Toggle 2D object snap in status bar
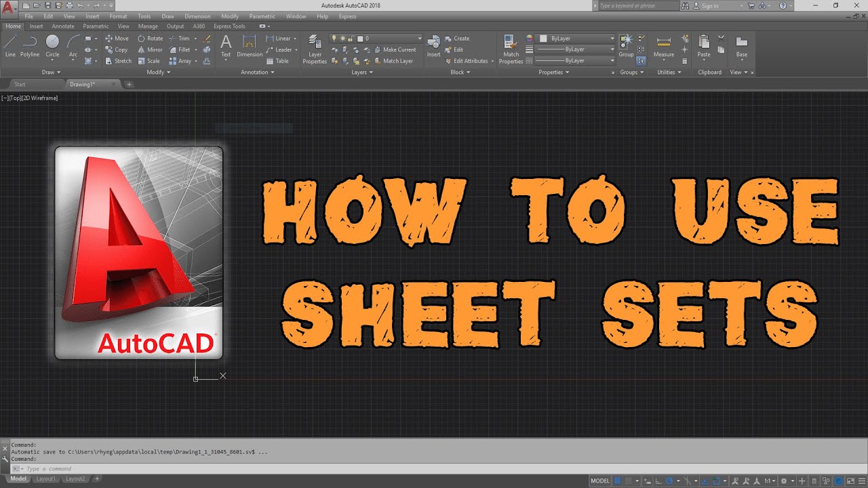This screenshot has width=868, height=488. 716,481
